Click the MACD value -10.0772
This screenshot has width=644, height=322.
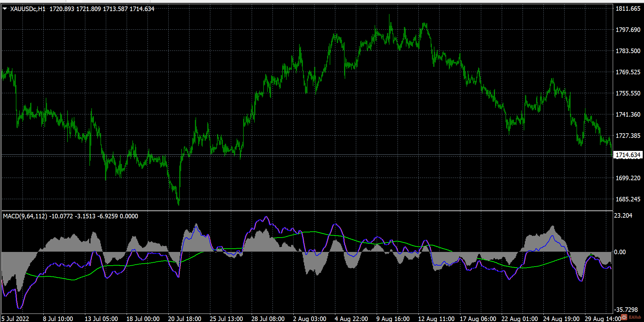tap(61, 216)
